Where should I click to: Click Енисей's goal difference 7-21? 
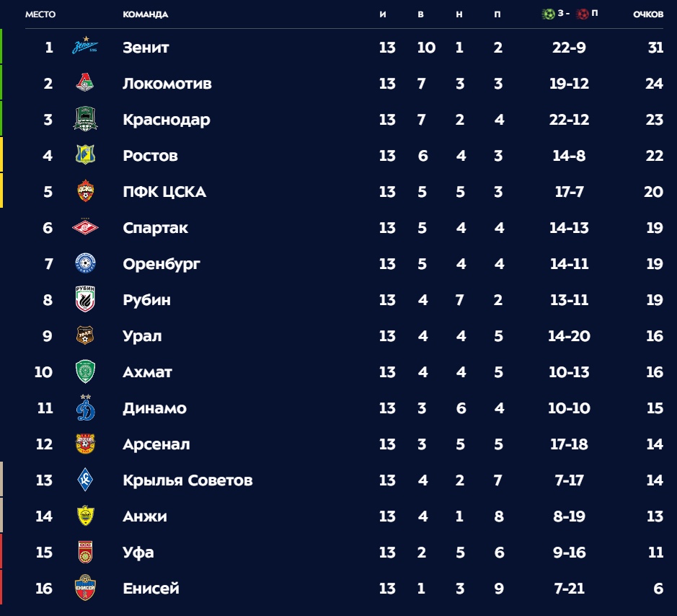point(569,589)
